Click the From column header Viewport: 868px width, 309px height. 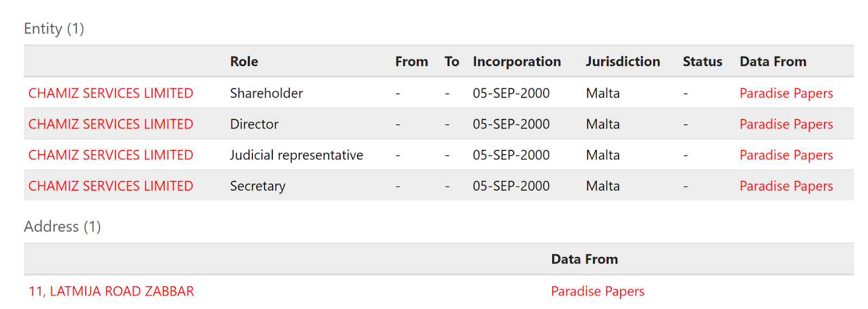(x=412, y=61)
